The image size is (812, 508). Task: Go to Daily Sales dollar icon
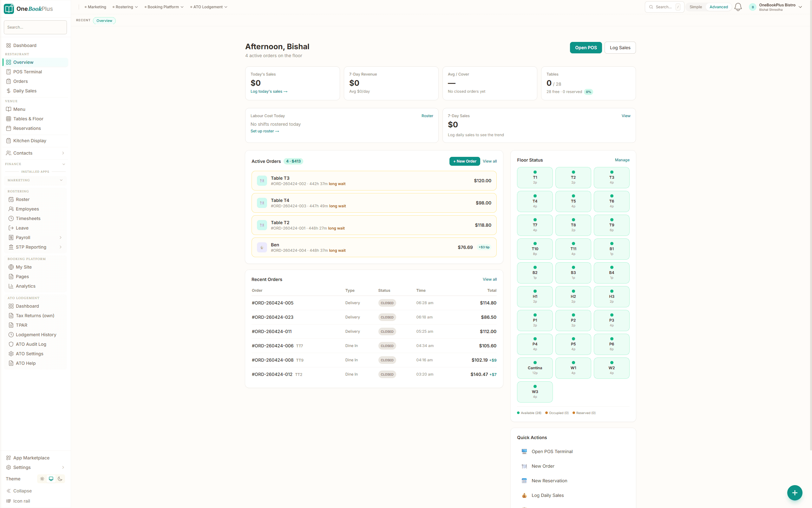[x=9, y=91]
